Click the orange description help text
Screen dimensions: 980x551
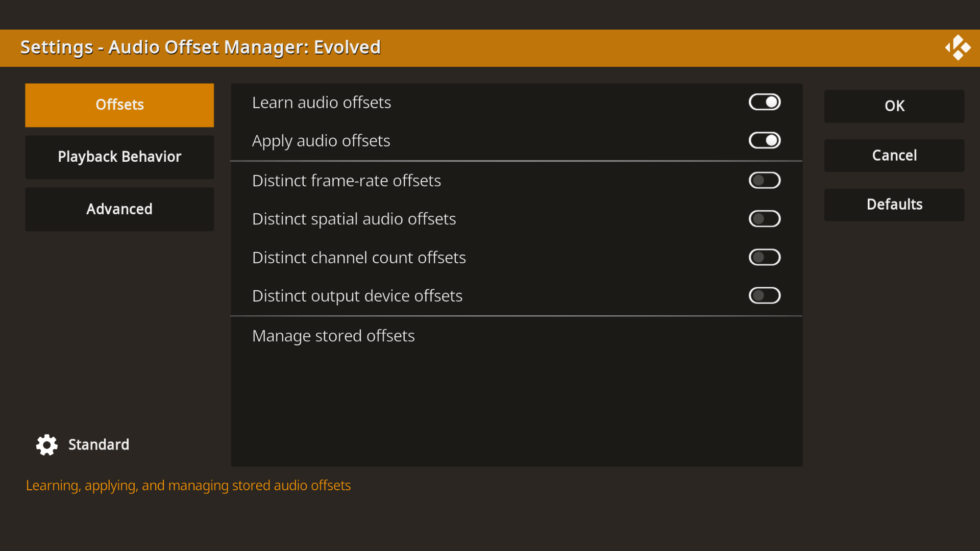click(188, 486)
